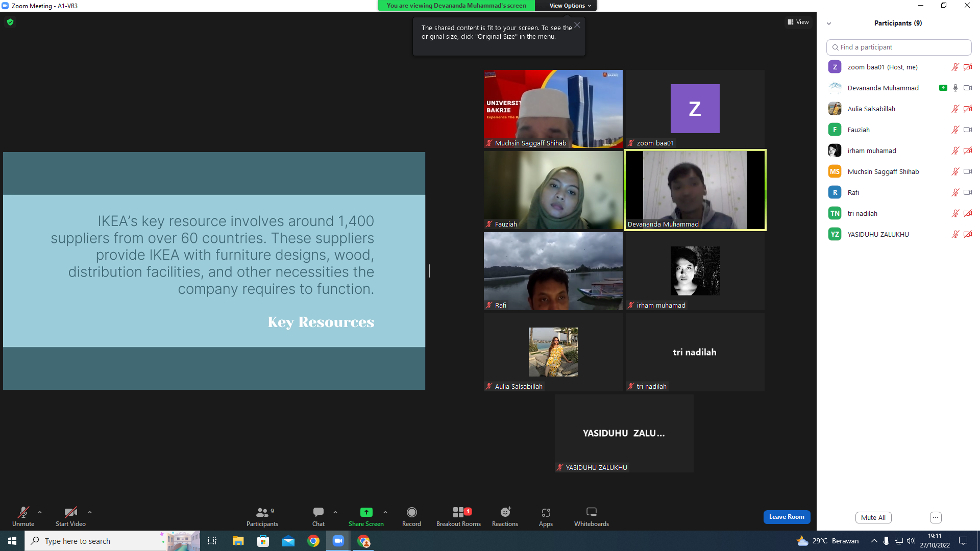Open audio options arrow beside Unmute
Viewport: 980px width, 551px height.
tap(40, 512)
